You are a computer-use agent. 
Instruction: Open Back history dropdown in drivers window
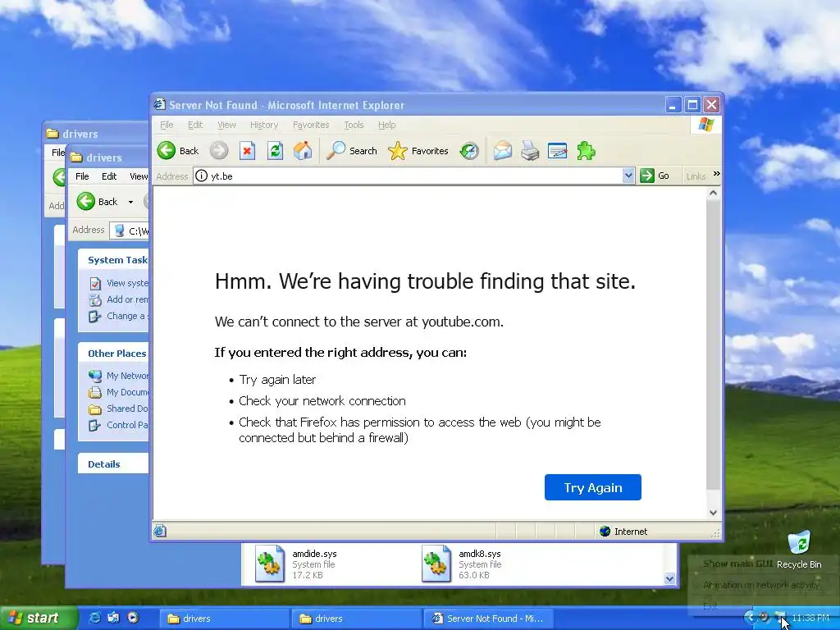click(x=130, y=202)
